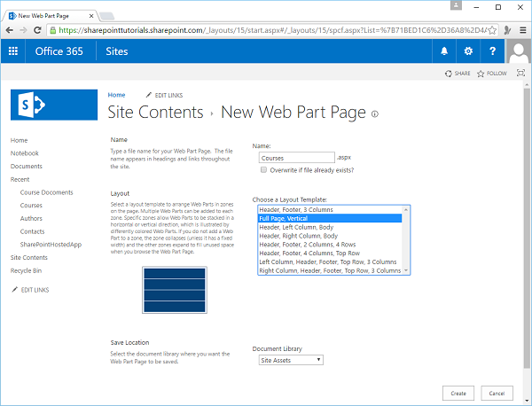Image resolution: width=532 pixels, height=406 pixels.
Task: Go to Course Documents in sidebar
Action: point(46,192)
